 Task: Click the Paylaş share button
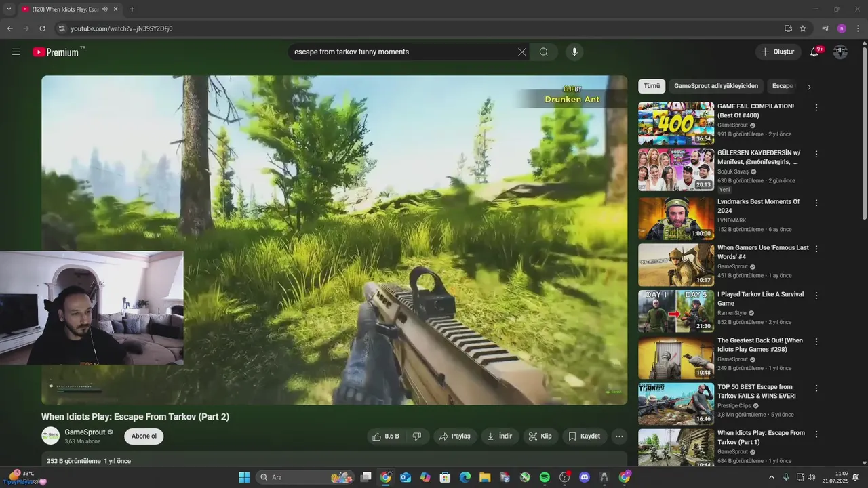pyautogui.click(x=455, y=436)
